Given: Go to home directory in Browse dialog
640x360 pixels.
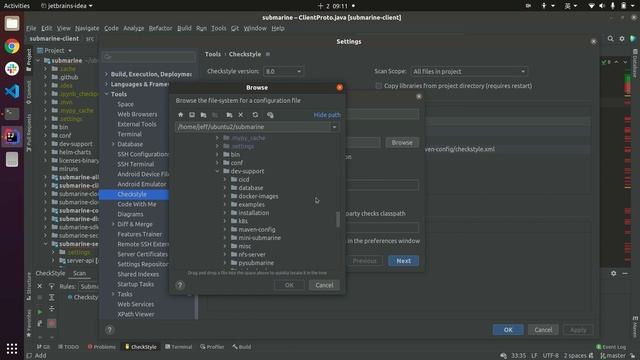Looking at the screenshot, I should pos(180,115).
